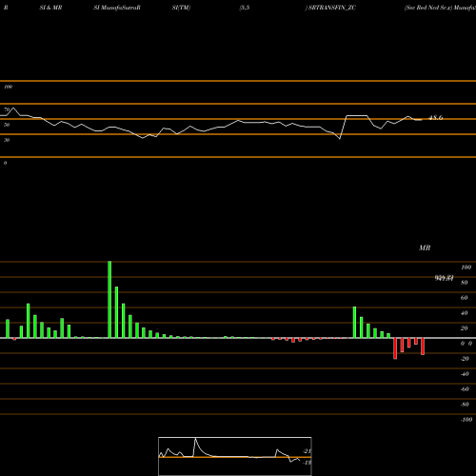
Task: Click the -21 value in mini chart
Action: click(x=307, y=451)
